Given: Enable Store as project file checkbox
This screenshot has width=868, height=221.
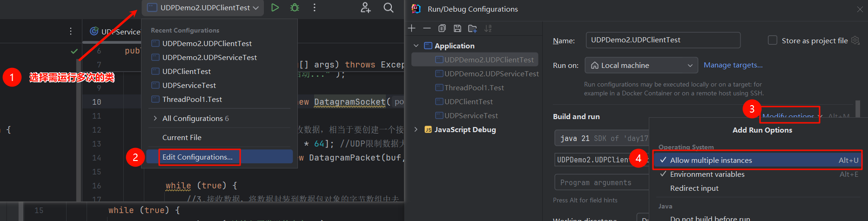Looking at the screenshot, I should [773, 40].
